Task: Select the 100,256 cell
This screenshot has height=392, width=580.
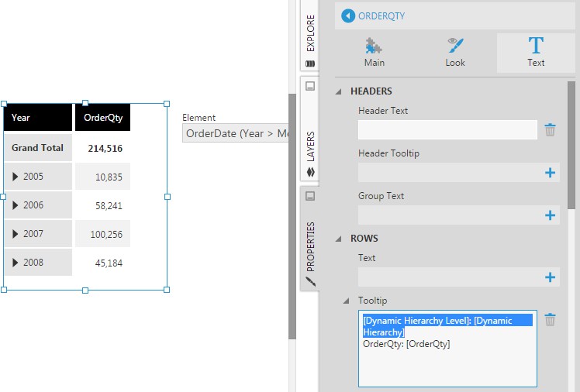Action: [x=102, y=234]
